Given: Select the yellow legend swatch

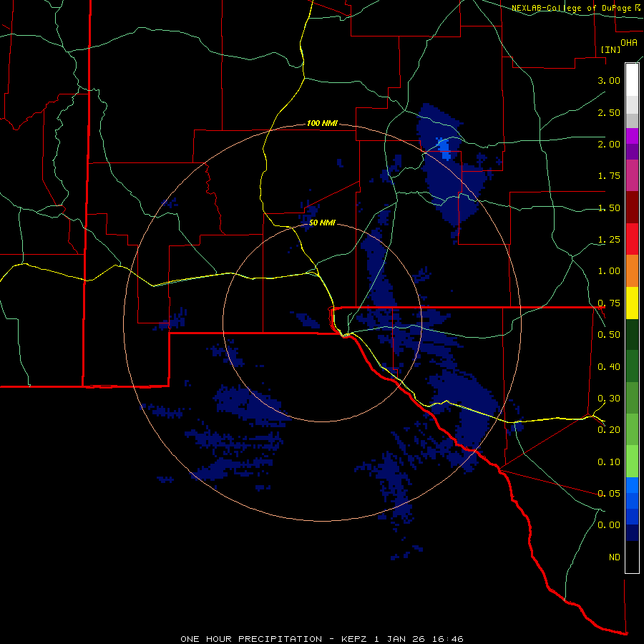Looking at the screenshot, I should 632,303.
